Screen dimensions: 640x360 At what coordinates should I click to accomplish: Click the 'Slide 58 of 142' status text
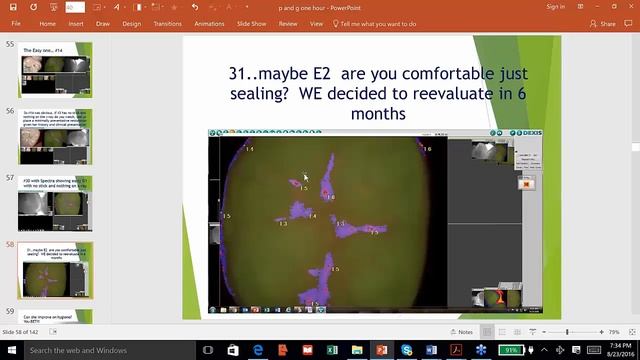[20, 332]
